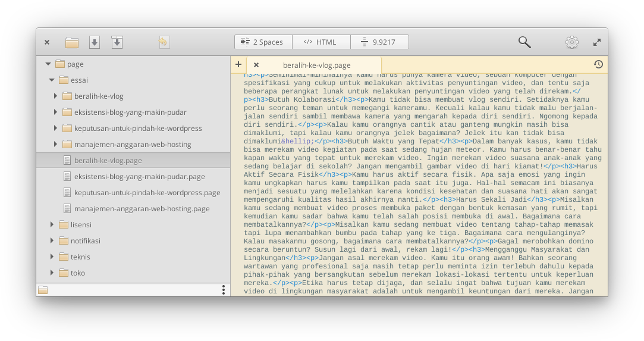Open eksistensi-blog-yang-makin-pudar.page file

coord(139,177)
